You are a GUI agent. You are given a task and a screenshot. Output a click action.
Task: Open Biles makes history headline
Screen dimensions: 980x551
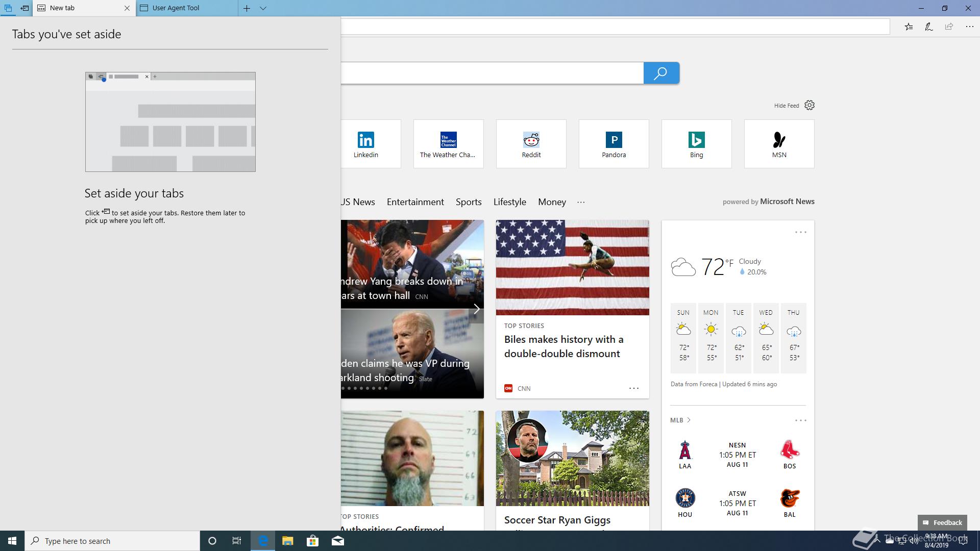coord(563,346)
